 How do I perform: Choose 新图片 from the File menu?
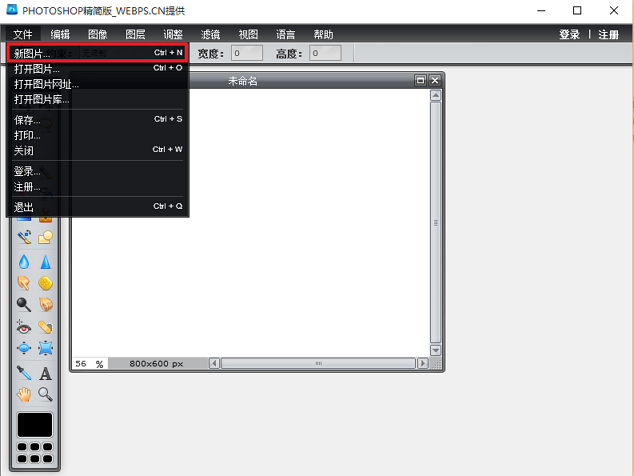pos(97,53)
